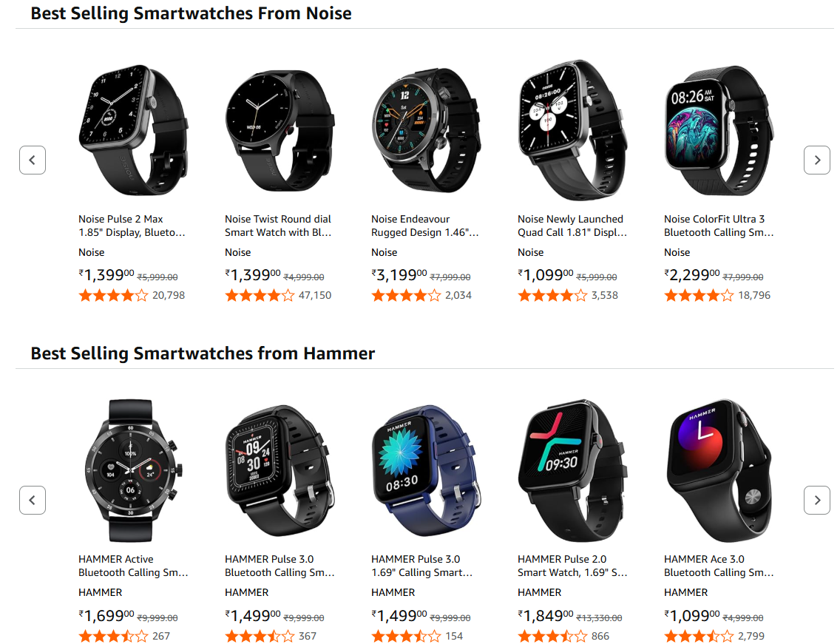The height and width of the screenshot is (644, 840).
Task: Open Noise Pulse 2 Max title link
Action: pyautogui.click(x=132, y=226)
